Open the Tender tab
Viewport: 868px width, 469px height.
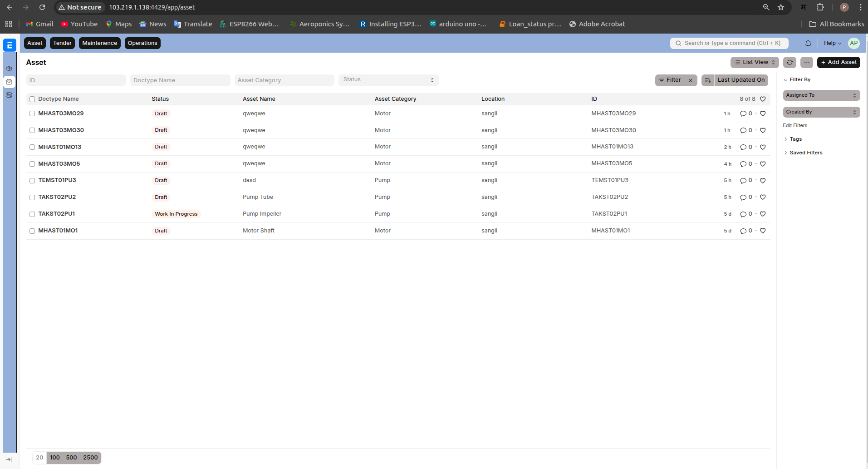coord(62,43)
